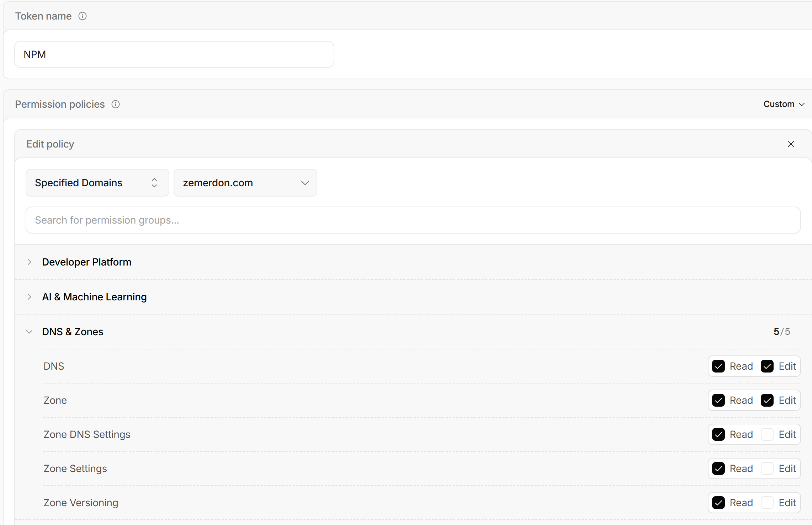Open the Specified Domains selector
The image size is (812, 525).
coord(97,183)
